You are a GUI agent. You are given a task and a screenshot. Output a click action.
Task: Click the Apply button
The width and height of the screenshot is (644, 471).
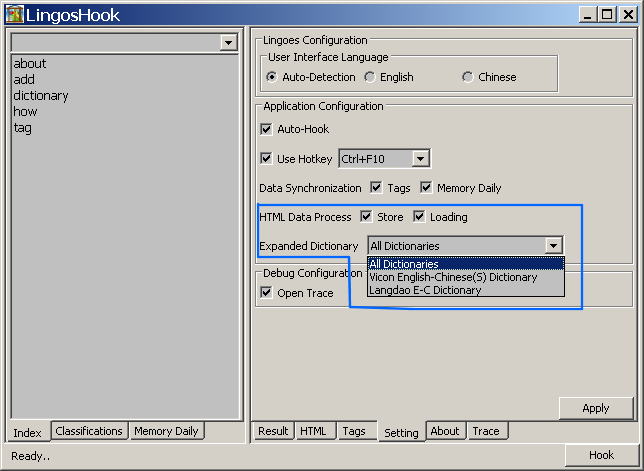pyautogui.click(x=596, y=408)
